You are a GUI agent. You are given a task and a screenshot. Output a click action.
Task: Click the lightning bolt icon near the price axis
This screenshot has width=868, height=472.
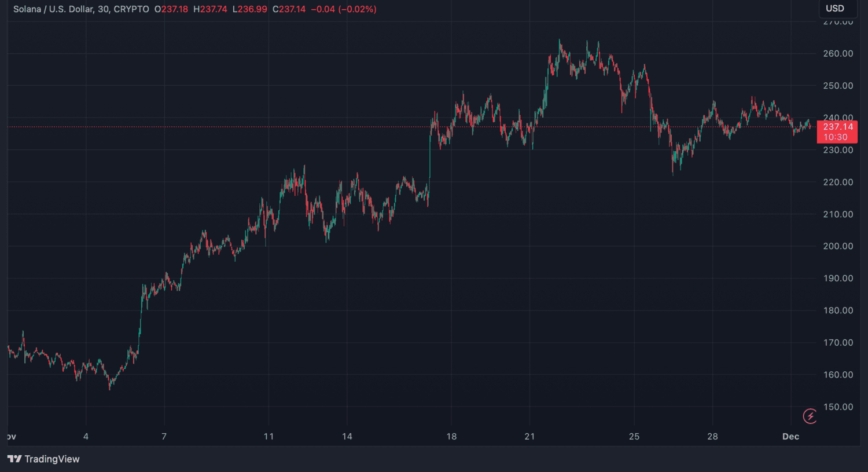[x=810, y=416]
